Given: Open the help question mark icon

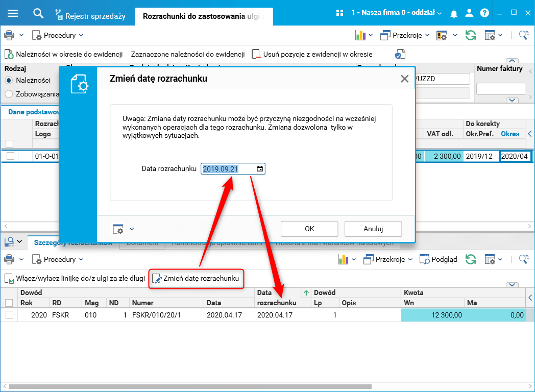Looking at the screenshot, I should click(484, 13).
